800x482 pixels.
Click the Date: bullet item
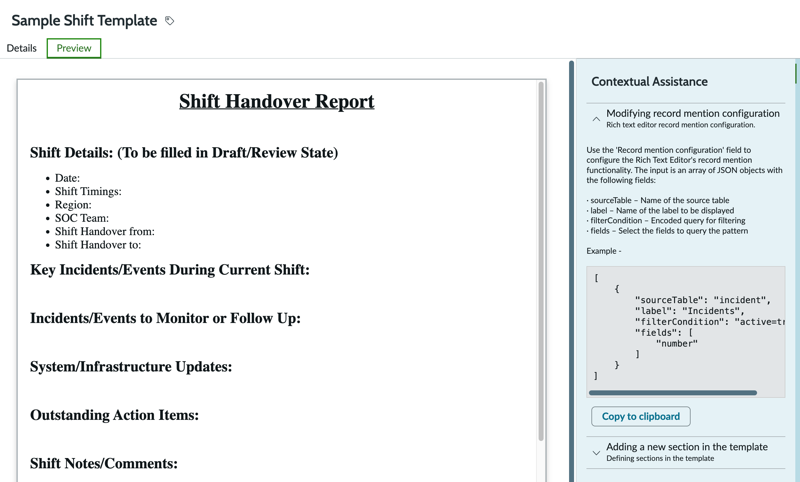pos(67,178)
